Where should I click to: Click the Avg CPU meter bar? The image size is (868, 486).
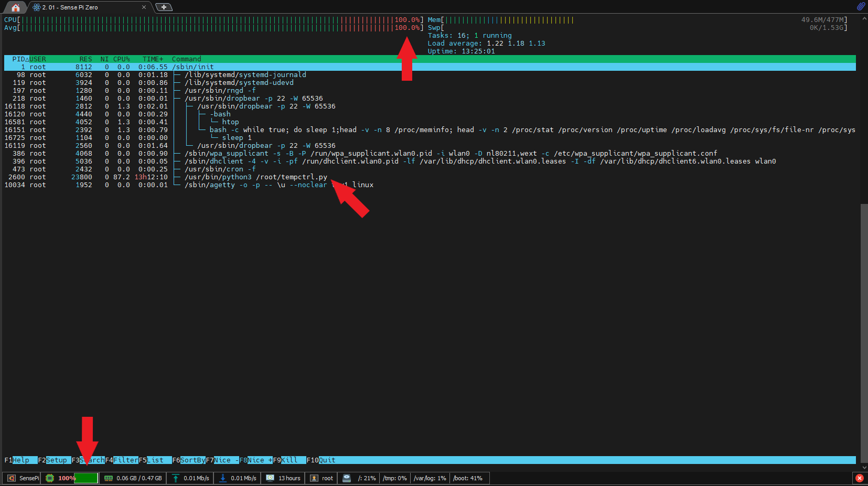(214, 28)
